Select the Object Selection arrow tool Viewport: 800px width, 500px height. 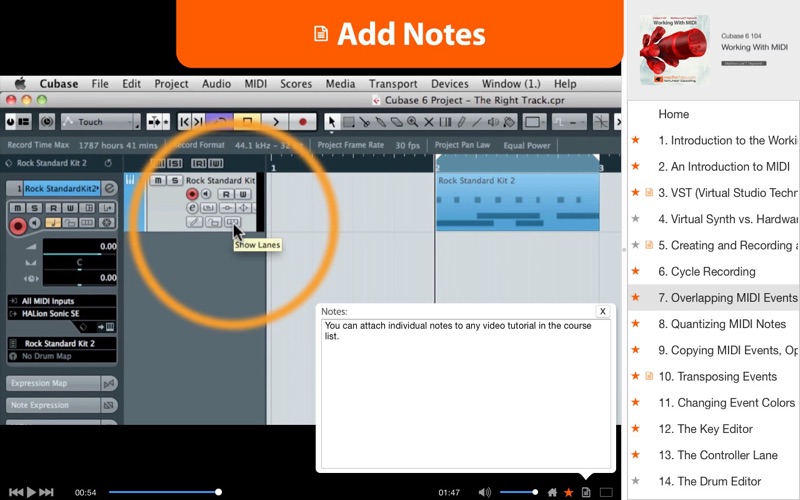[332, 122]
